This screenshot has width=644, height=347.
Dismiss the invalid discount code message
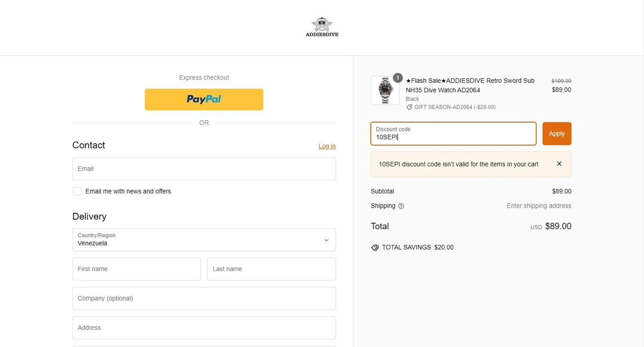(559, 164)
